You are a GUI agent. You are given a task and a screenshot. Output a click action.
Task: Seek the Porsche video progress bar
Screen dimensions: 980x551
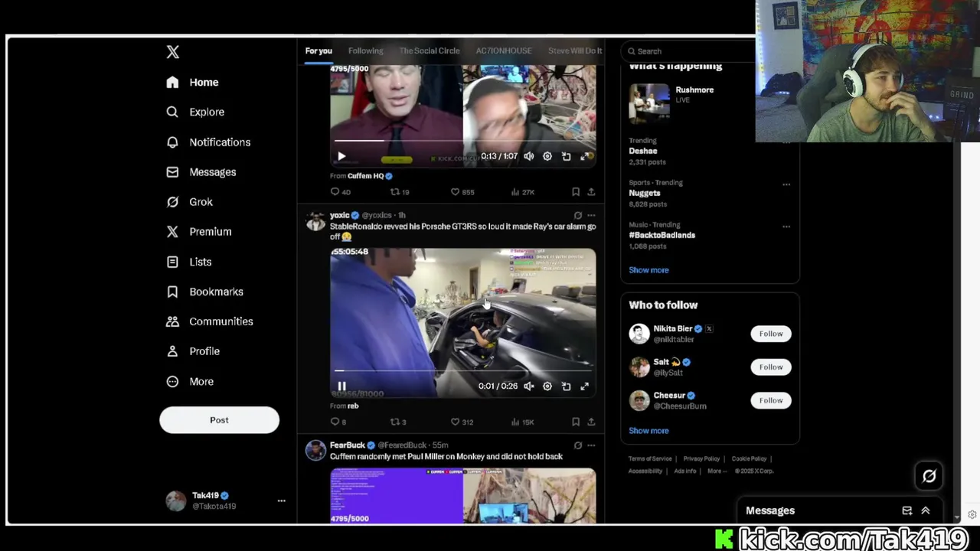462,371
